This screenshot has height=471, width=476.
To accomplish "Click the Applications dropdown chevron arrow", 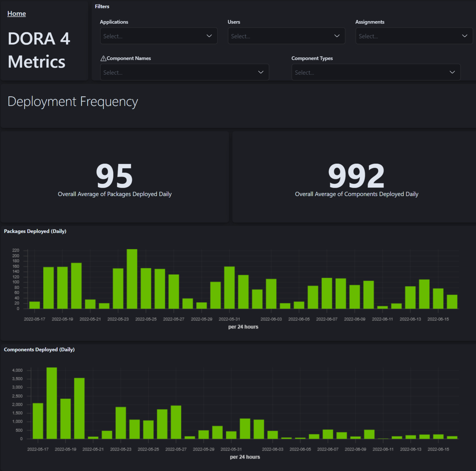I will pyautogui.click(x=209, y=36).
